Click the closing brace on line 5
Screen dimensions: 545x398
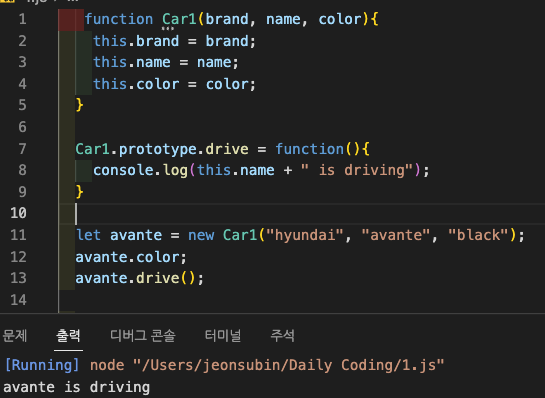(x=80, y=105)
